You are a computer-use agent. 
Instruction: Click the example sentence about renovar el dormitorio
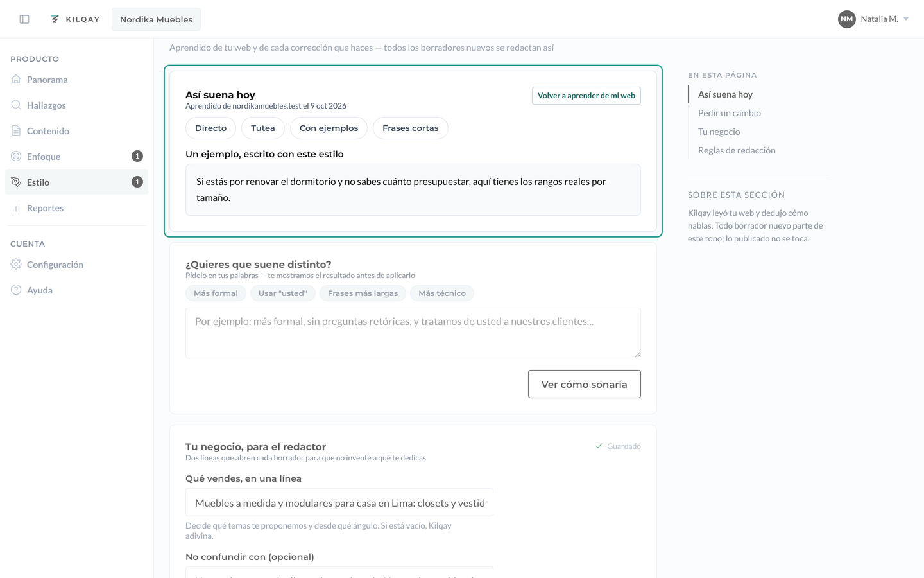click(x=413, y=189)
